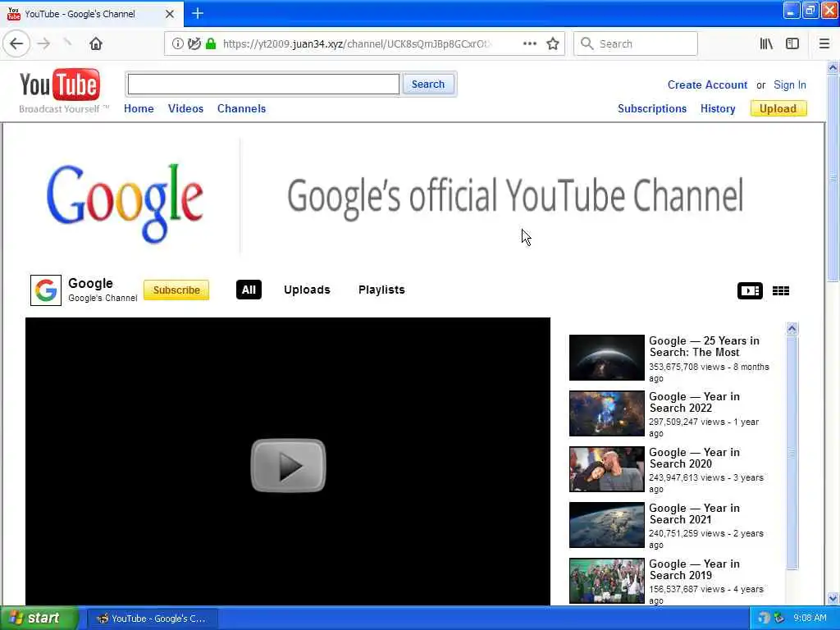Click the Year in Search 2020 thumbnail
The image size is (840, 630).
pyautogui.click(x=606, y=469)
